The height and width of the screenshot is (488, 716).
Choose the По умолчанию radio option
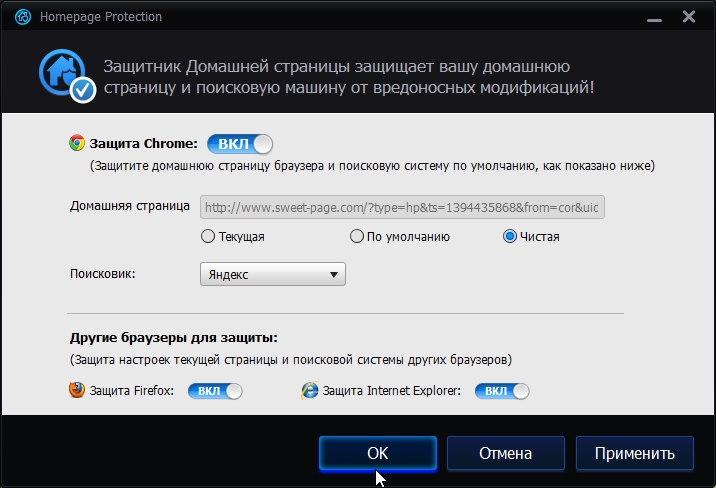(x=357, y=236)
